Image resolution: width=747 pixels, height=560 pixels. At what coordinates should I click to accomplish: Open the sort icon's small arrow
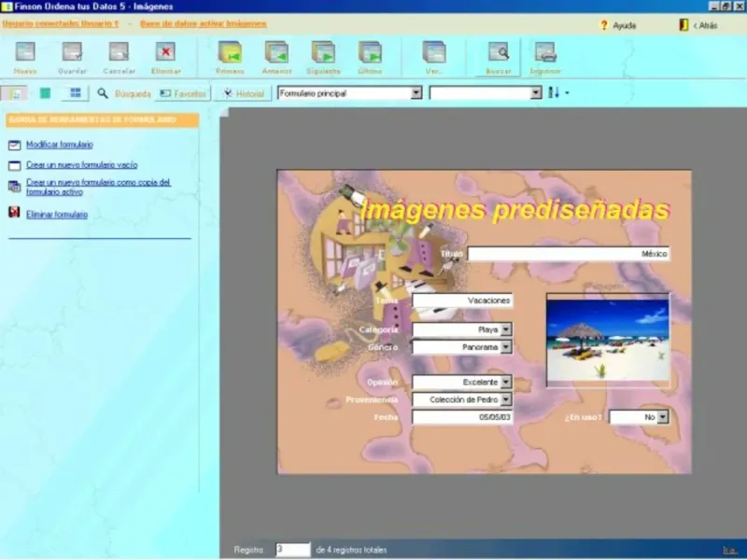click(x=567, y=93)
